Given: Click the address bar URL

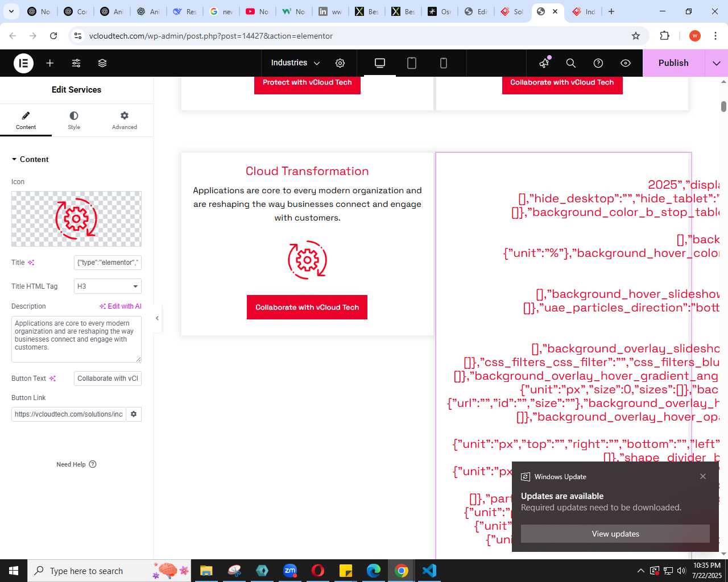Looking at the screenshot, I should [x=211, y=36].
